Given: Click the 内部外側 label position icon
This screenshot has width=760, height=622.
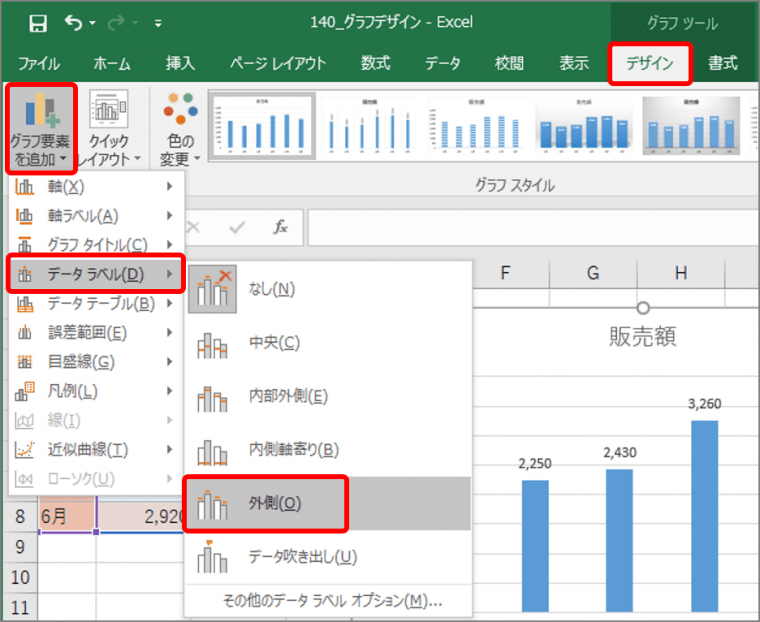Looking at the screenshot, I should point(212,399).
